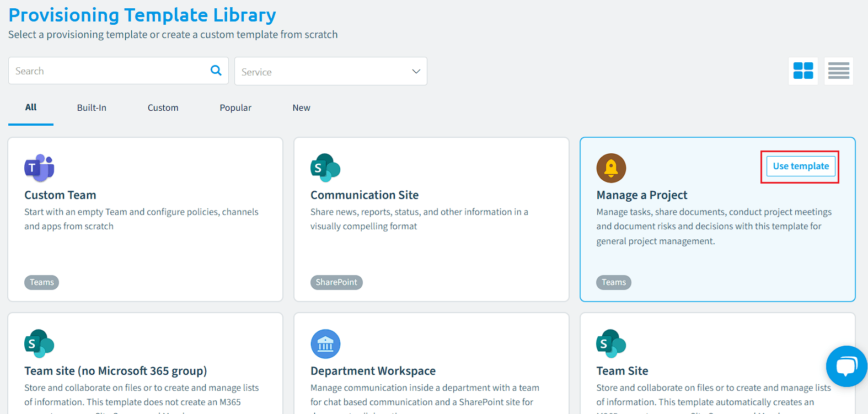The height and width of the screenshot is (414, 868).
Task: Click Department Workspace description text
Action: (x=425, y=399)
